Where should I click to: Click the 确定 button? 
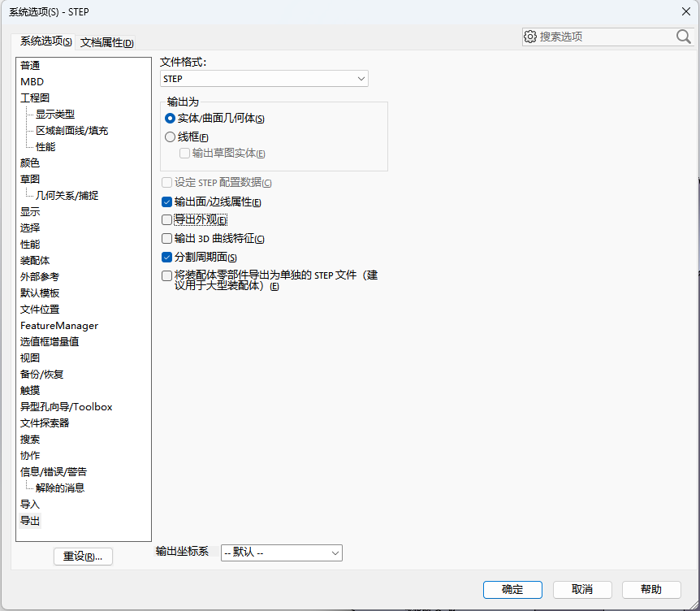pos(512,590)
